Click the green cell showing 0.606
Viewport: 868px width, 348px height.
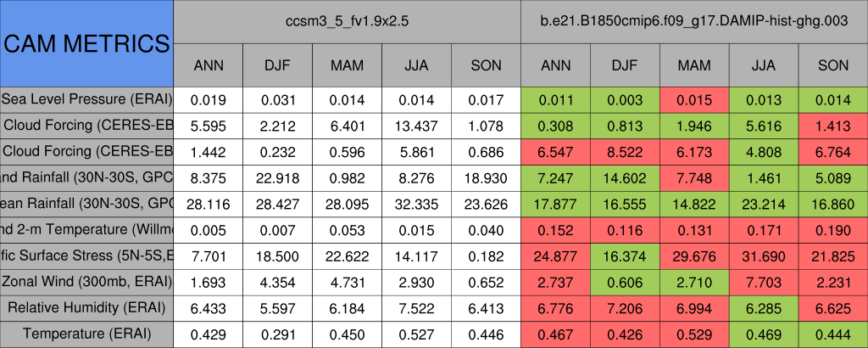click(x=625, y=282)
